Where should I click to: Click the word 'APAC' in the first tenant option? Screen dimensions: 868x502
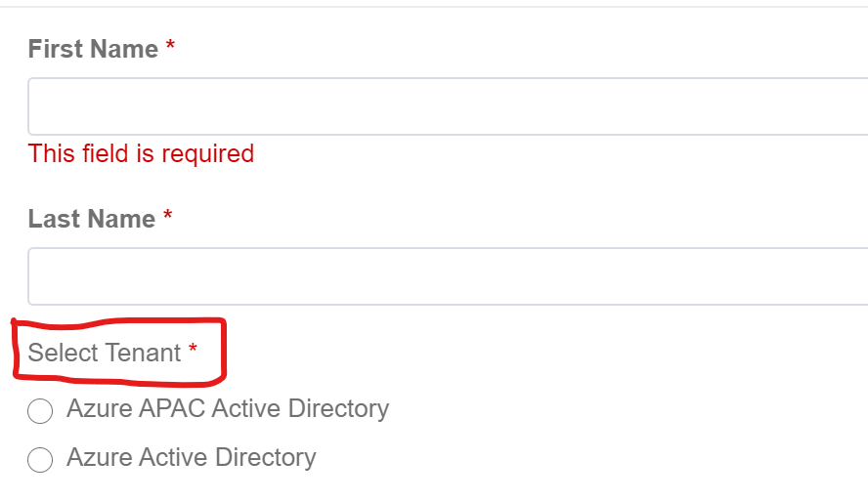pyautogui.click(x=172, y=408)
